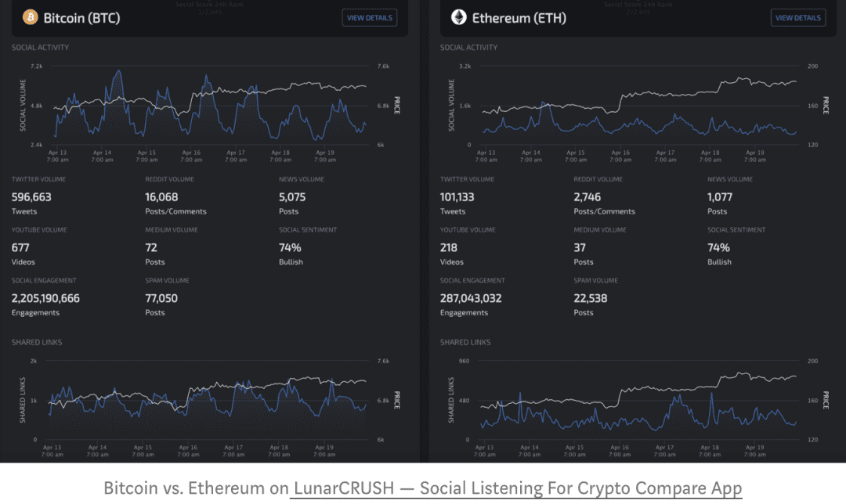The width and height of the screenshot is (846, 504).
Task: Click Apr 17 label on Ethereum shared links chart
Action: click(665, 452)
